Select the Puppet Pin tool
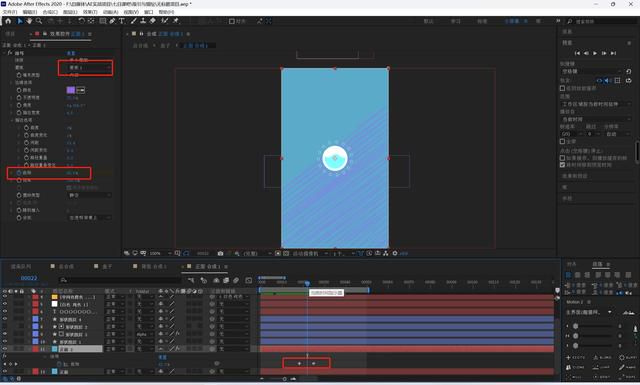 tap(176, 21)
